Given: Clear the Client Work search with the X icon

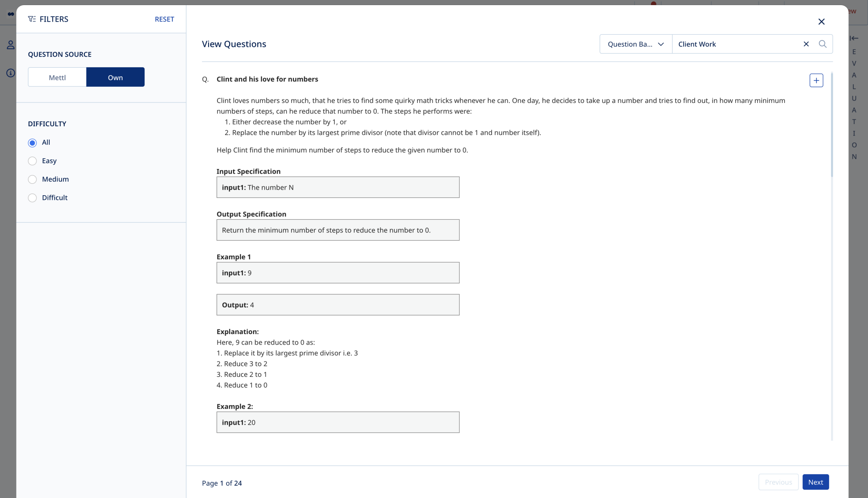Looking at the screenshot, I should 806,44.
